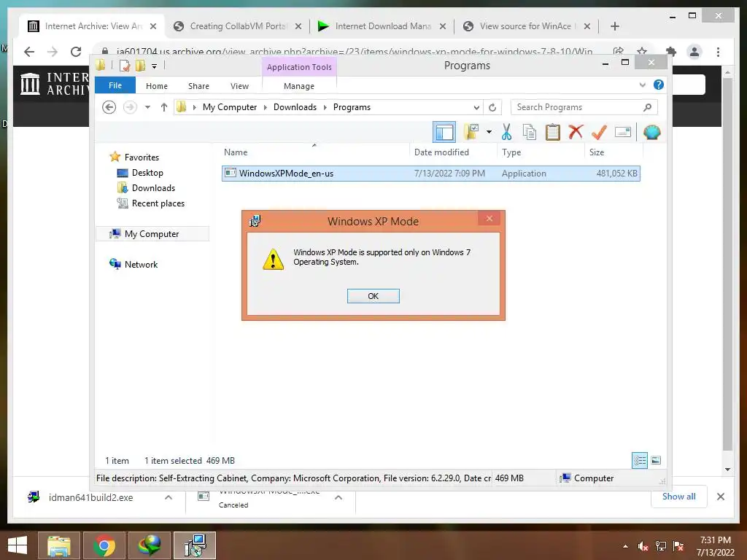747x560 pixels.
Task: Click My Computer in address breadcrumb
Action: click(230, 107)
